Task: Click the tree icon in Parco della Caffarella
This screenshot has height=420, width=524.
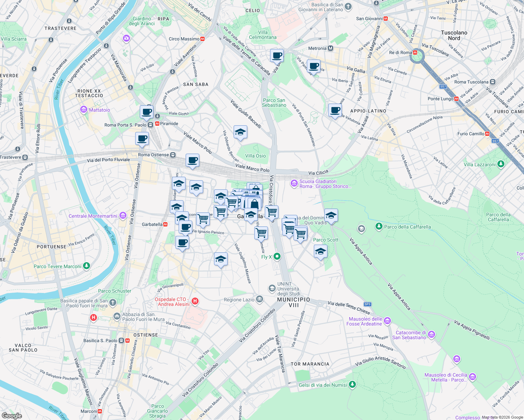Action: click(379, 226)
